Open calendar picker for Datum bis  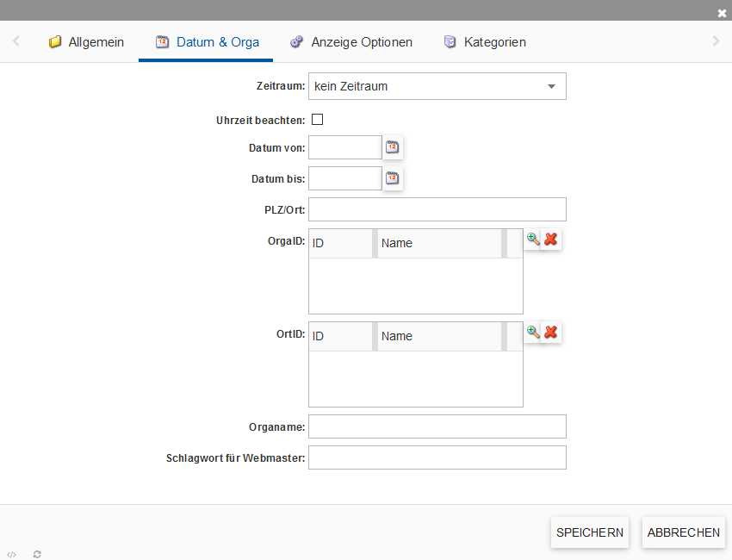[x=392, y=178]
